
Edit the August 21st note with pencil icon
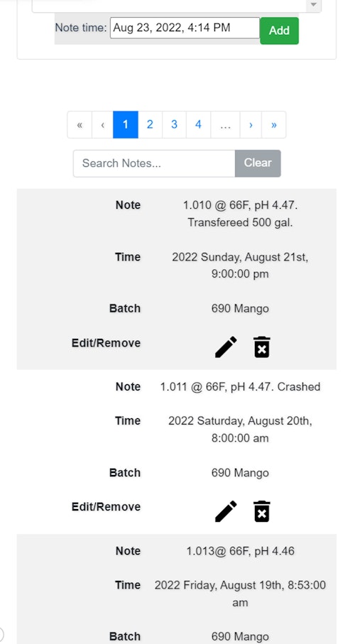tap(226, 347)
